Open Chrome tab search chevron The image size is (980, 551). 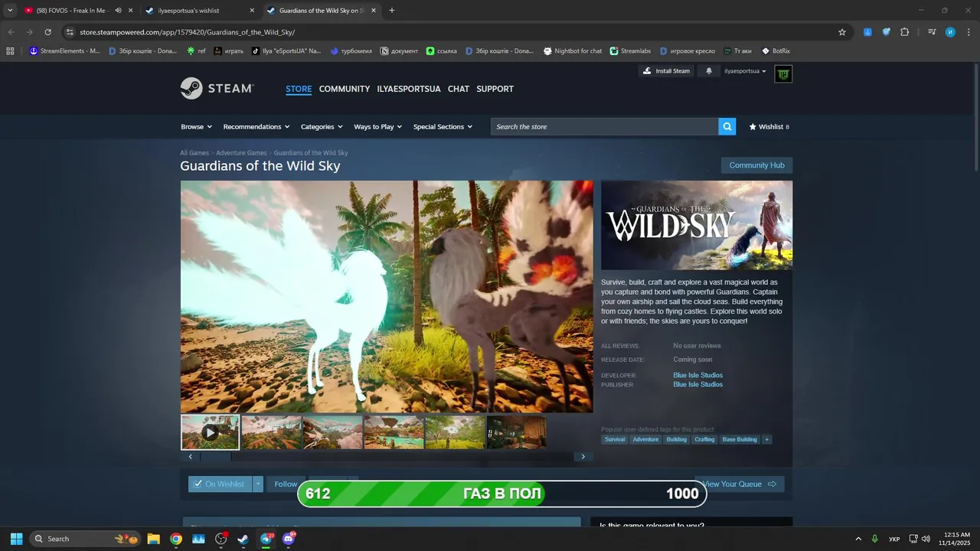click(x=10, y=11)
